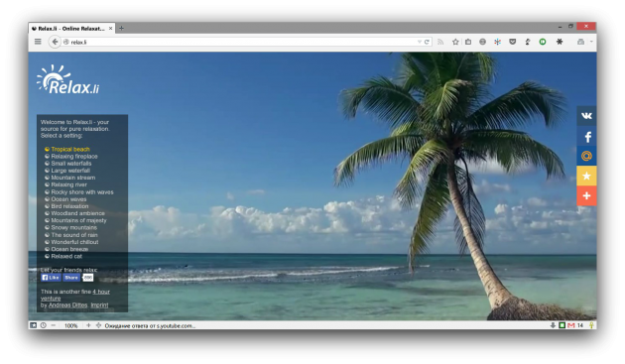This screenshot has width=625, height=364.
Task: Open the RSS feed subscribe icon
Action: point(440,42)
